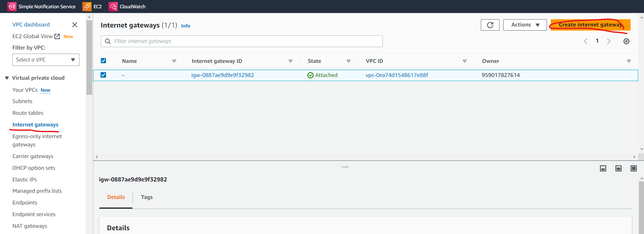The image size is (644, 234).
Task: Open the Actions dropdown menu
Action: click(x=525, y=25)
